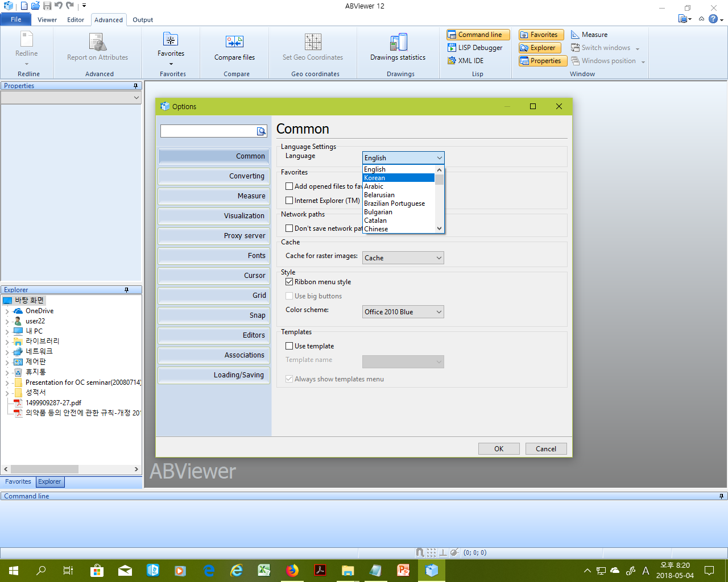The width and height of the screenshot is (728, 582).
Task: Open the Favorites ribbon button
Action: pyautogui.click(x=171, y=48)
